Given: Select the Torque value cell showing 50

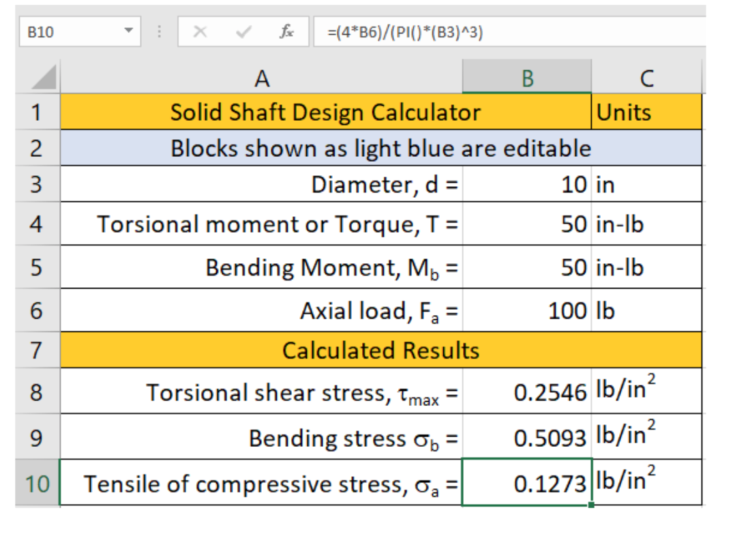Looking at the screenshot, I should pos(526,224).
